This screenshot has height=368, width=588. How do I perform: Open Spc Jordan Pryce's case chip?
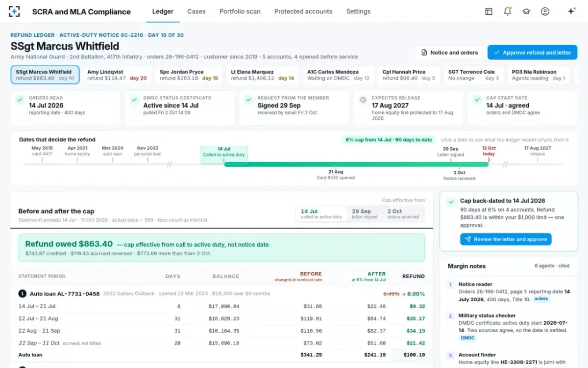189,75
